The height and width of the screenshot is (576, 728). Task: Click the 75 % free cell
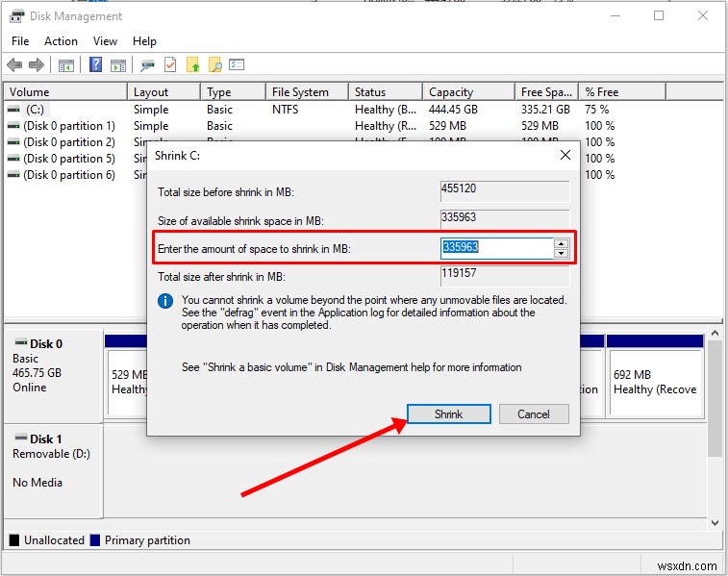pos(597,110)
